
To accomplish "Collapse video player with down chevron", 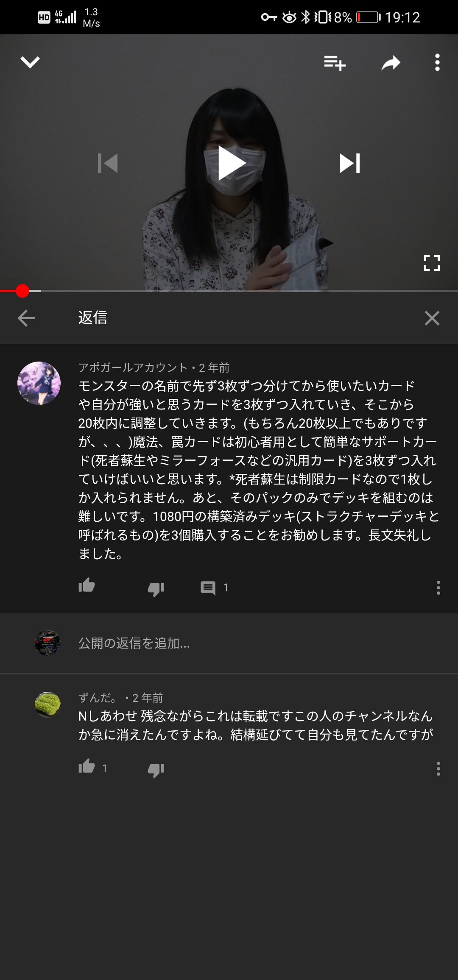I will (30, 62).
